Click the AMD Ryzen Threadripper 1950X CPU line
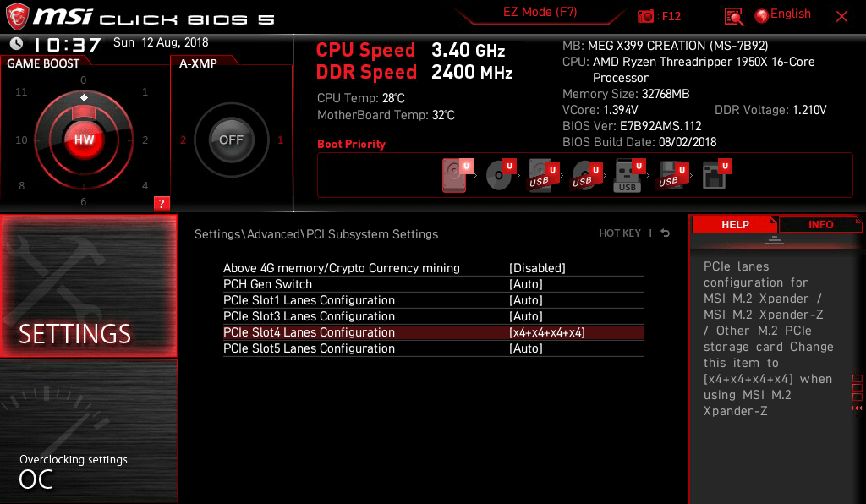 688,69
